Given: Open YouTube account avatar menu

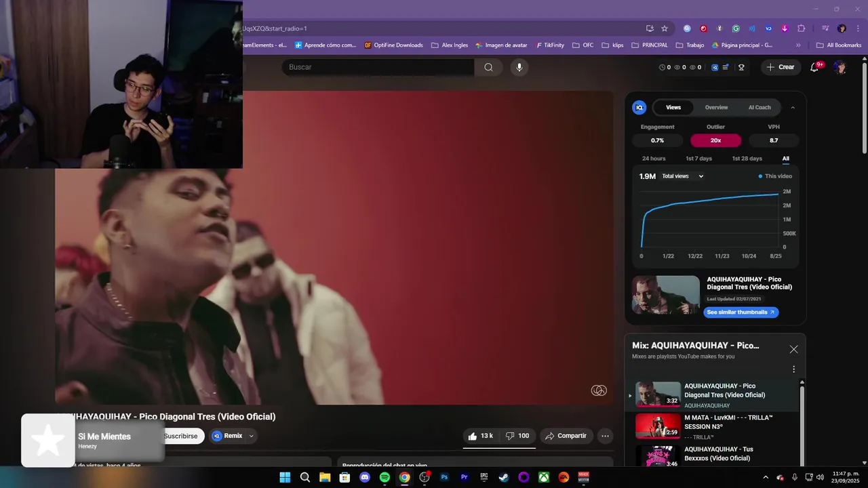Looking at the screenshot, I should coord(840,67).
